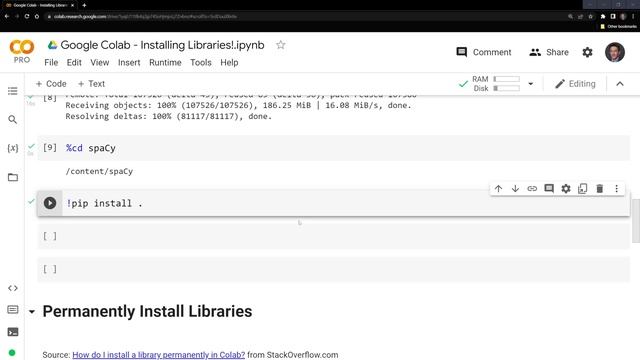
Task: Open the code snippets icon
Action: [x=13, y=288]
